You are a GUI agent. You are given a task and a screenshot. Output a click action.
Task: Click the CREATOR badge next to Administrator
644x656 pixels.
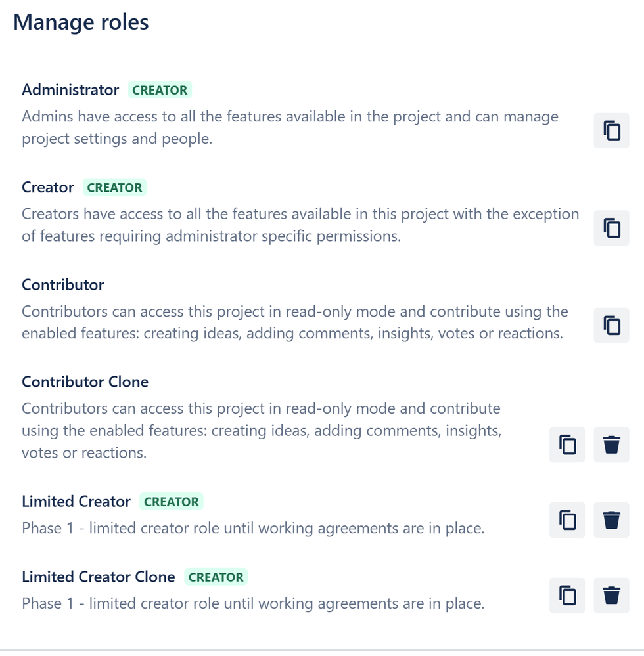click(x=160, y=90)
